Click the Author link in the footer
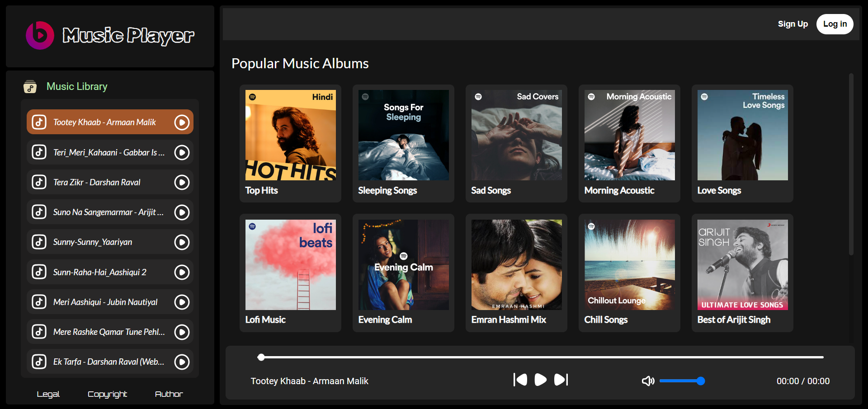868x409 pixels. coord(169,394)
